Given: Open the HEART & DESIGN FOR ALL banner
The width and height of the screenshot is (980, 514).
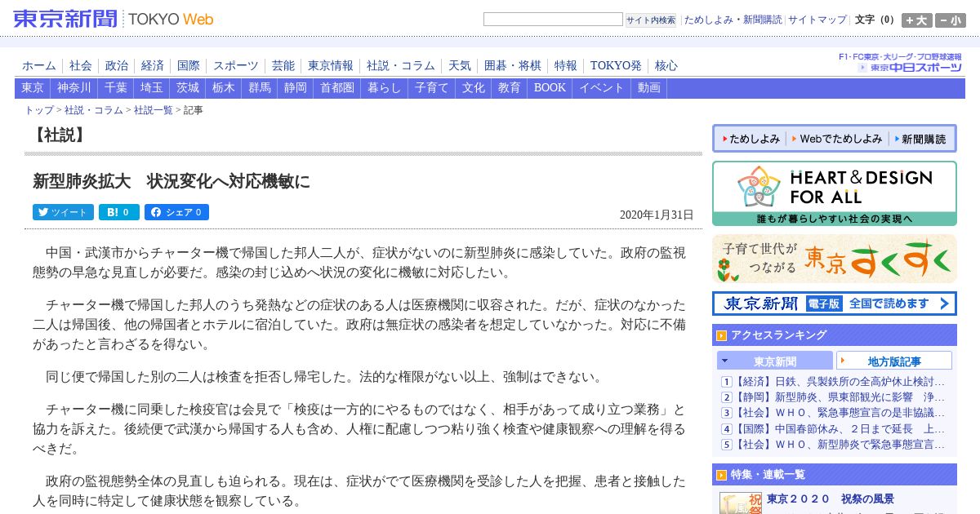Looking at the screenshot, I should (x=835, y=193).
